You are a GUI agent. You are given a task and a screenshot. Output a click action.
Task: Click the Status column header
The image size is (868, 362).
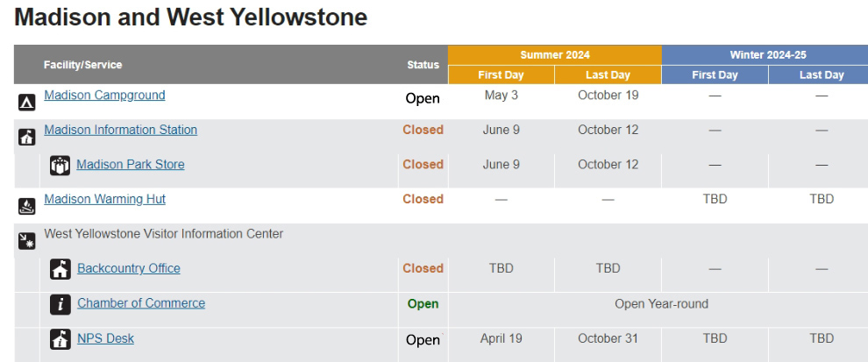point(423,65)
